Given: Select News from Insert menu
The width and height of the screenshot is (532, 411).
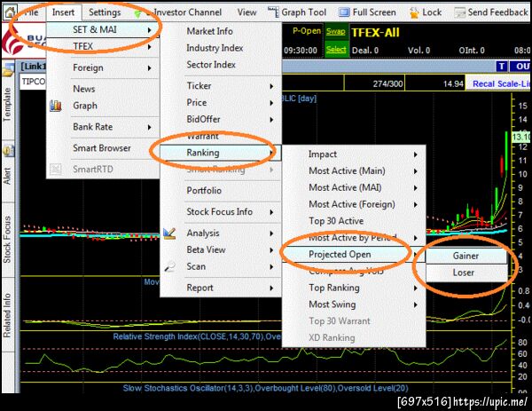Looking at the screenshot, I should point(103,89).
